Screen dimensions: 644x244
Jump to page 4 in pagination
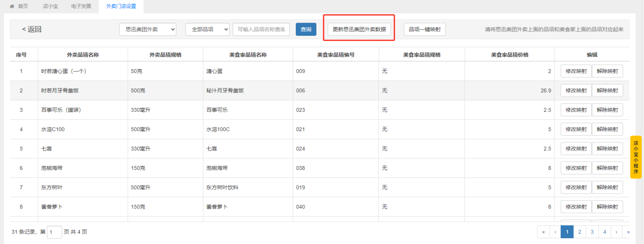click(x=605, y=232)
